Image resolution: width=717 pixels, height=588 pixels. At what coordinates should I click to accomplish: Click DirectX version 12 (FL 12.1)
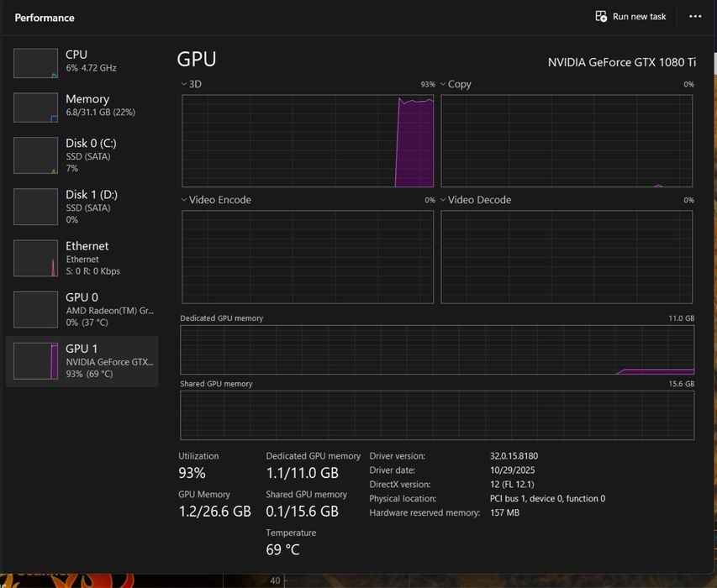512,485
